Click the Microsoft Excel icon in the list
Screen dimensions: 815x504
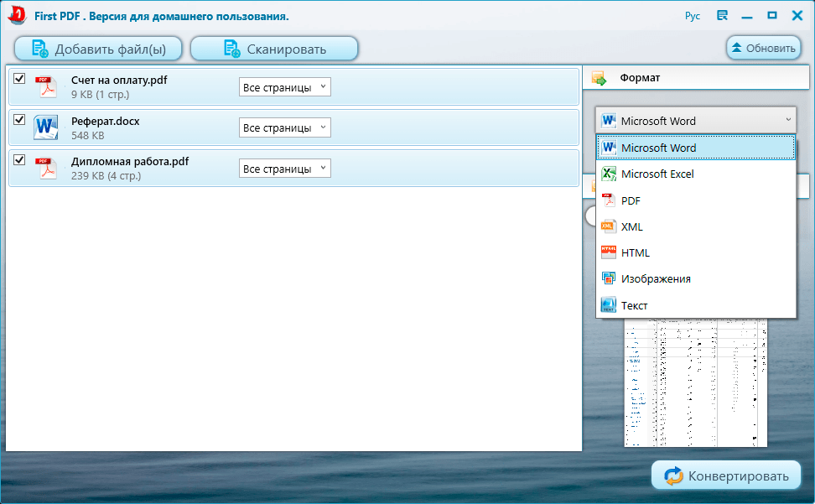609,174
